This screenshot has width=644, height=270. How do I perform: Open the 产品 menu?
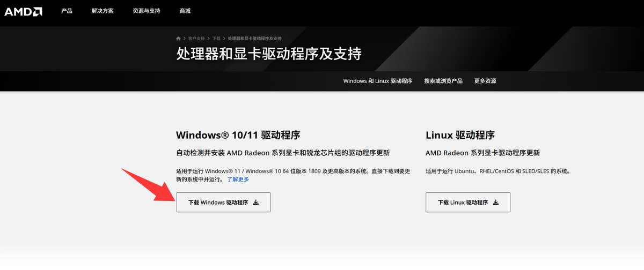click(x=67, y=11)
